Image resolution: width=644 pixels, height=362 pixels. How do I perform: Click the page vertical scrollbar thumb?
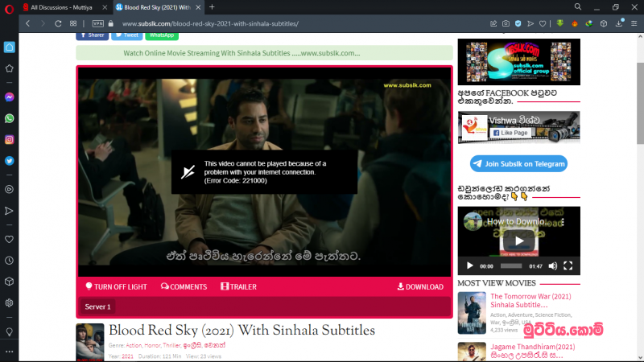(640, 104)
